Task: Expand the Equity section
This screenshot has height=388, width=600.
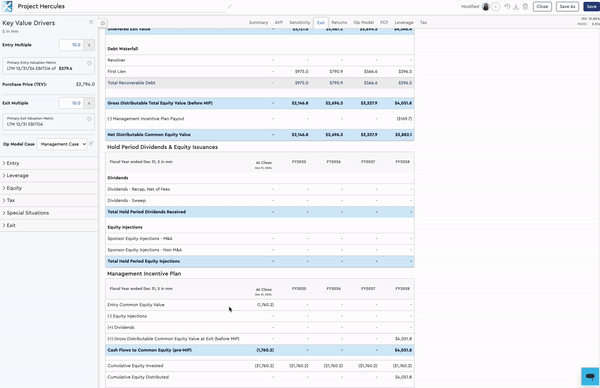Action: click(x=49, y=188)
